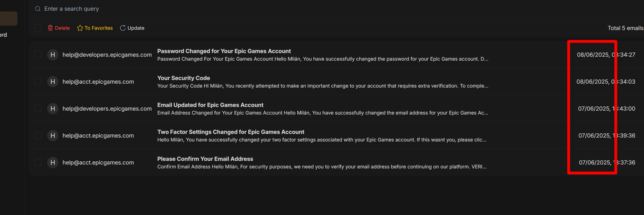
Task: Select the Please Confirm Your Email checkbox
Action: [x=38, y=163]
